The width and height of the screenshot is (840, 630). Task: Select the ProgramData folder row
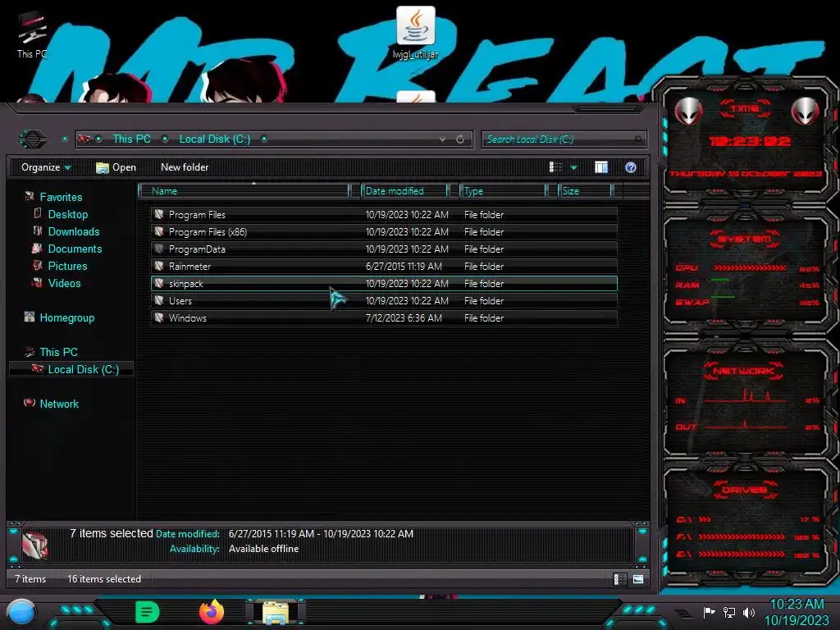(x=384, y=249)
